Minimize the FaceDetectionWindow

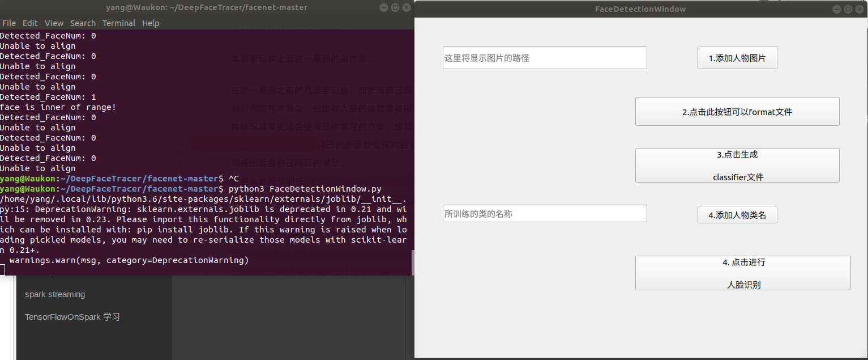[x=837, y=9]
